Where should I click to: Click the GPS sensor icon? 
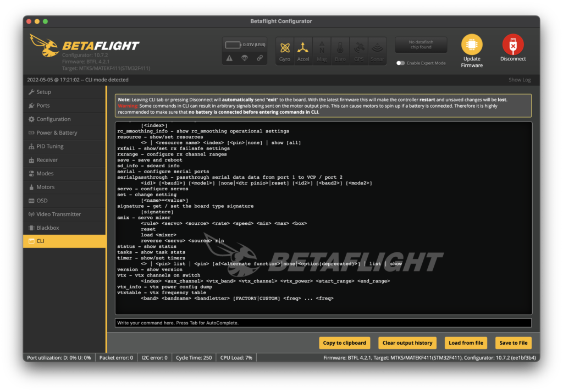358,51
